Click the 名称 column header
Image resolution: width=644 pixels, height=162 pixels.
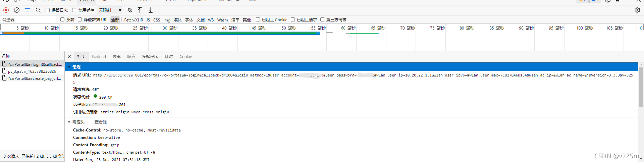[x=32, y=56]
